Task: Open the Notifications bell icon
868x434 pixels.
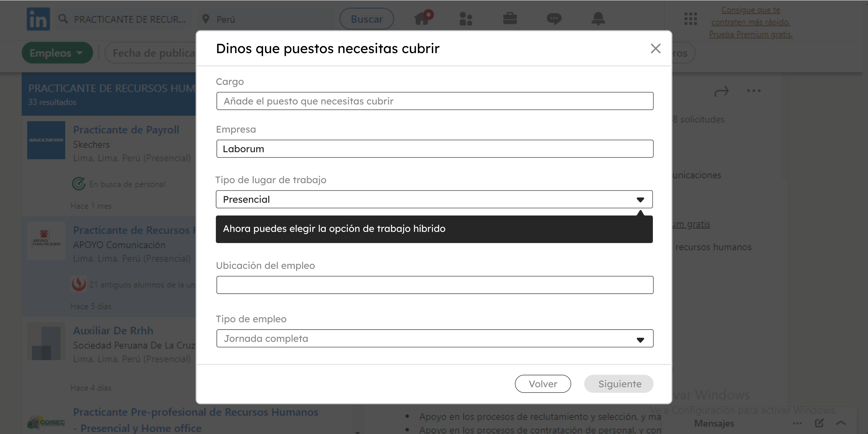Action: click(598, 18)
